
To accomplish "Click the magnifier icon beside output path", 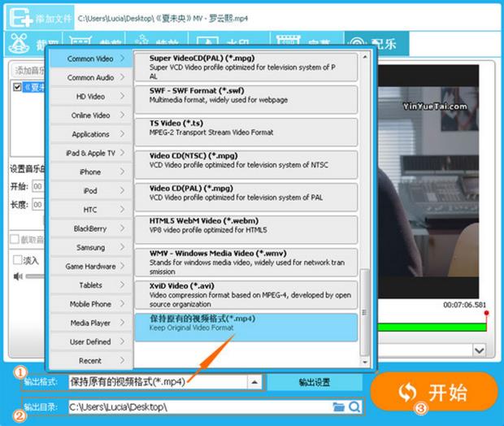I will point(354,406).
